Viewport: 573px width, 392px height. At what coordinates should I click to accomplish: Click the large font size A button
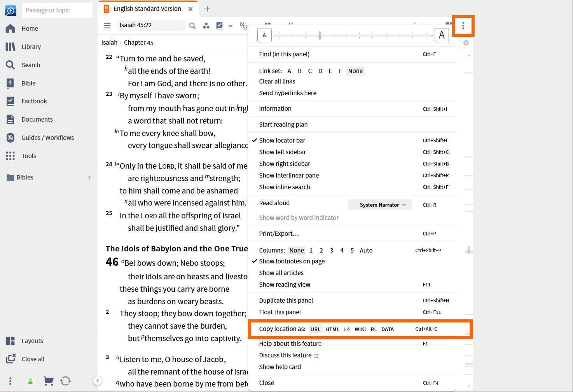[442, 35]
